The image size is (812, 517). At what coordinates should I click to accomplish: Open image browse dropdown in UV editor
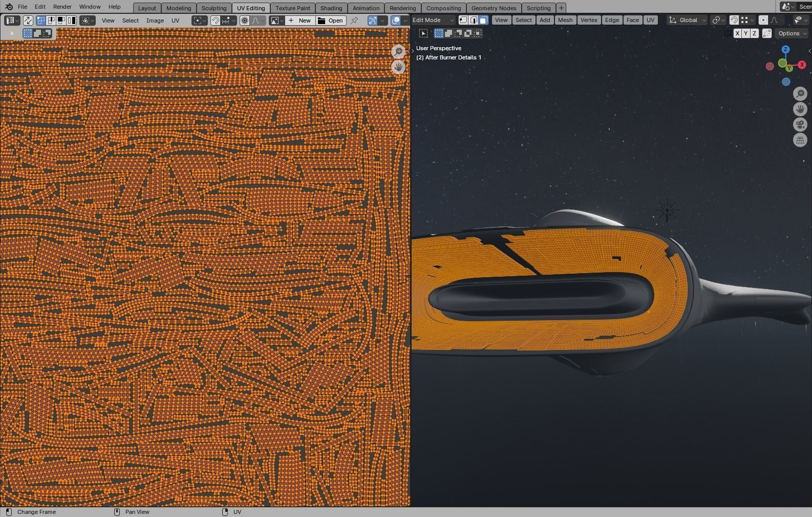(277, 20)
